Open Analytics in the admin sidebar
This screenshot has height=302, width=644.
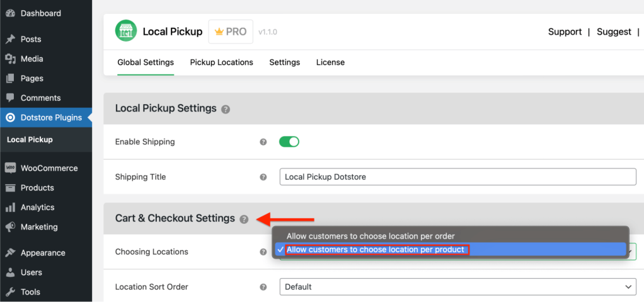pyautogui.click(x=37, y=207)
